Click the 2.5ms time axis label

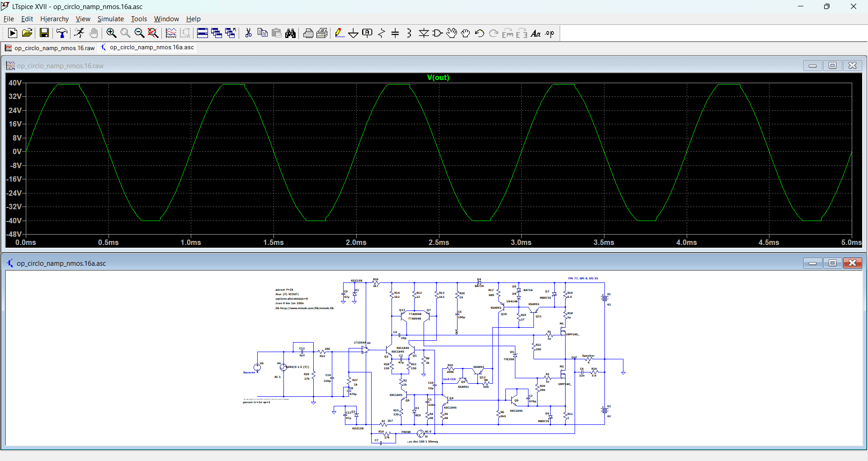(439, 243)
